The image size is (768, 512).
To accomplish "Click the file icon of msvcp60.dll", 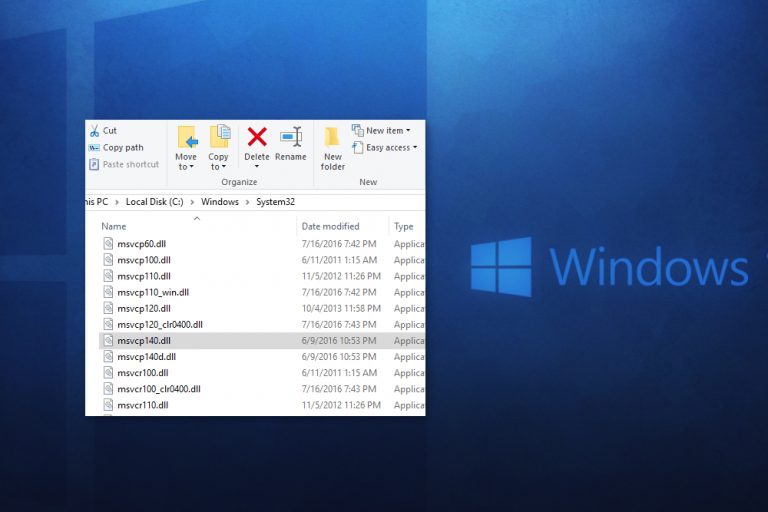I will point(108,244).
